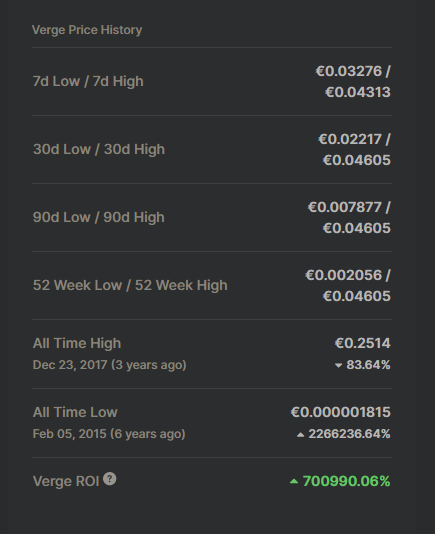Screen dimensions: 435x534
Task: Click the 7d Low / 7d High label
Action: pyautogui.click(x=88, y=81)
